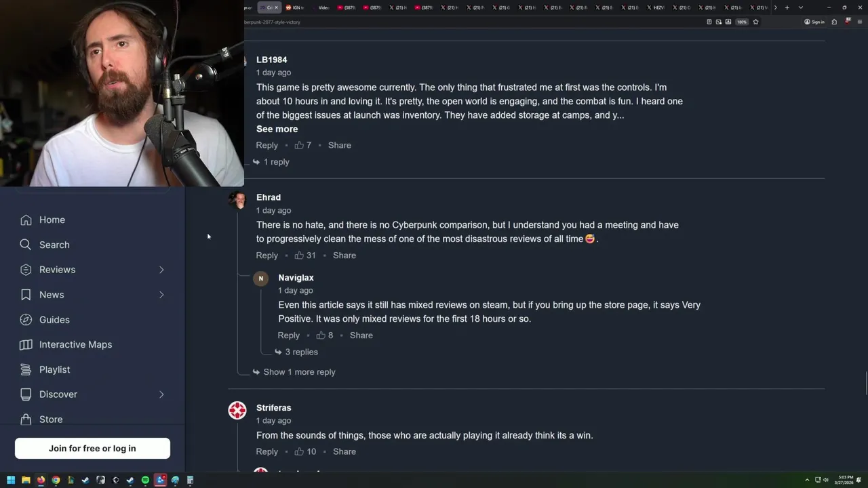Toggle thumbs-up on Naviglax's reply
The image size is (868, 488).
320,335
